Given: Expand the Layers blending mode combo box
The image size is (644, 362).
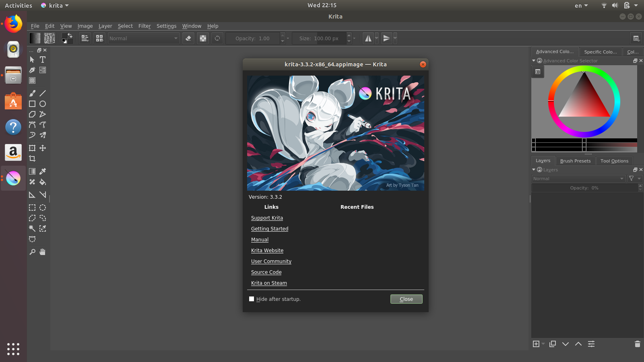Looking at the screenshot, I should pyautogui.click(x=578, y=178).
